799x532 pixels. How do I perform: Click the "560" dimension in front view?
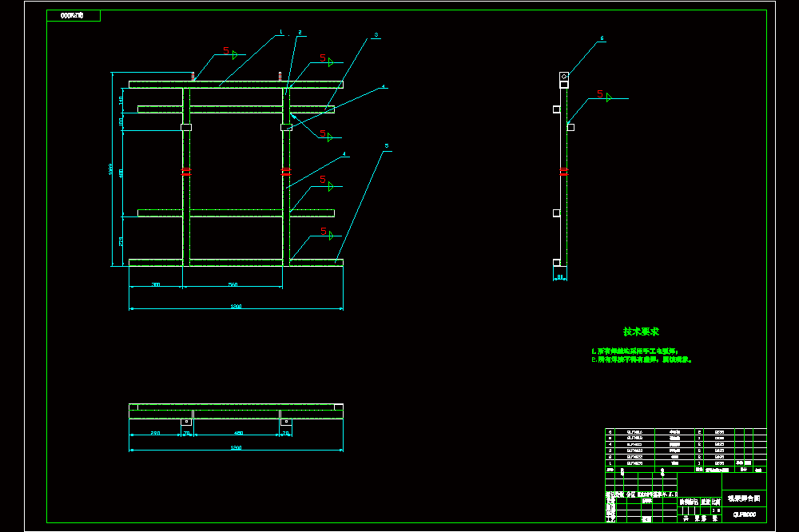(x=233, y=284)
